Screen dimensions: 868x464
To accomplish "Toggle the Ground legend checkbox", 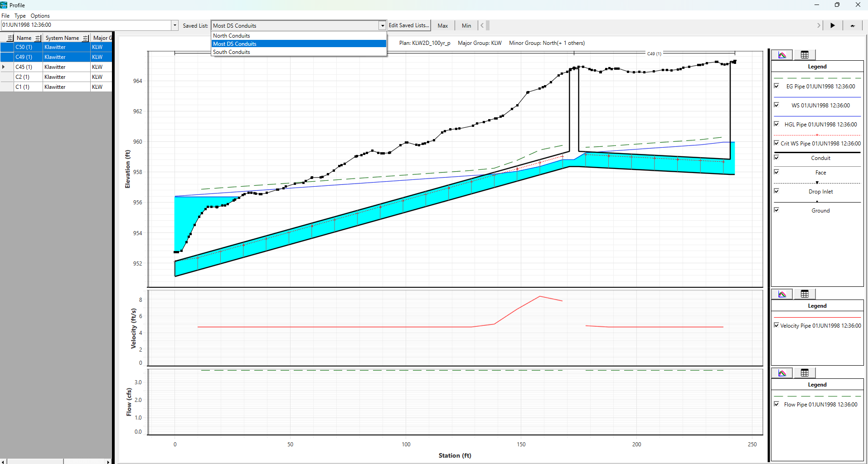I will click(776, 210).
